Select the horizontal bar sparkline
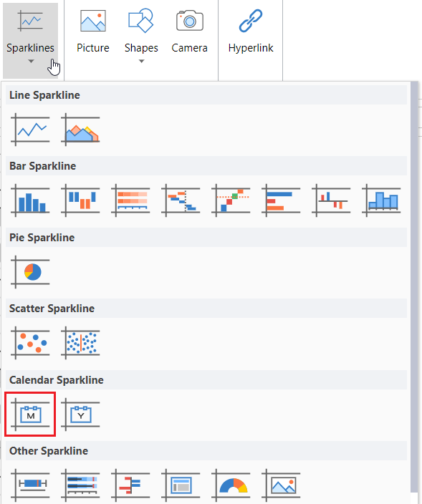422x504 pixels. coord(281,200)
